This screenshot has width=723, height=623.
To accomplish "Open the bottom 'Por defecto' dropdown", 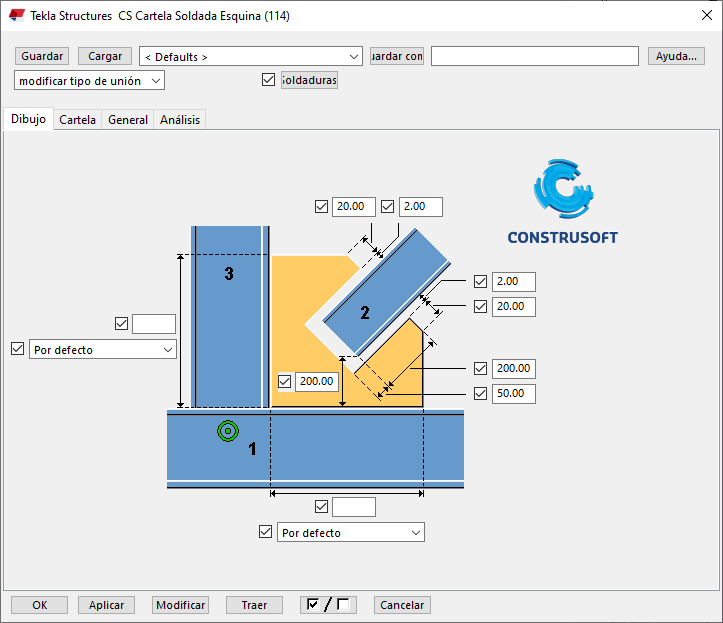I will pyautogui.click(x=350, y=533).
